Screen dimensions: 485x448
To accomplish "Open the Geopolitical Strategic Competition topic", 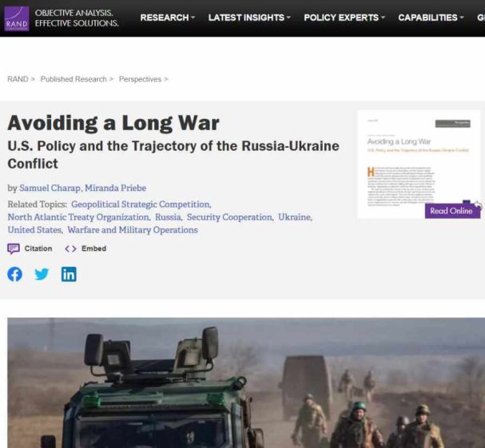I will coord(141,204).
